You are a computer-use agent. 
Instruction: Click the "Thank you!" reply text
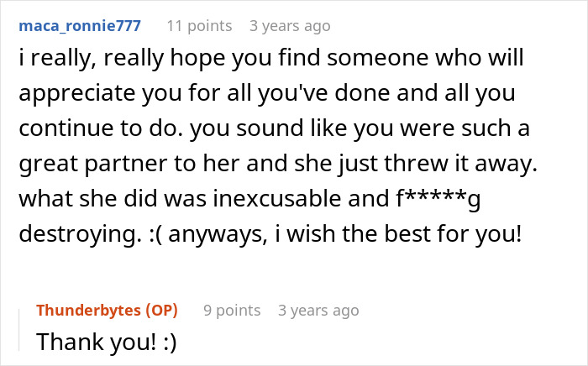(84, 342)
